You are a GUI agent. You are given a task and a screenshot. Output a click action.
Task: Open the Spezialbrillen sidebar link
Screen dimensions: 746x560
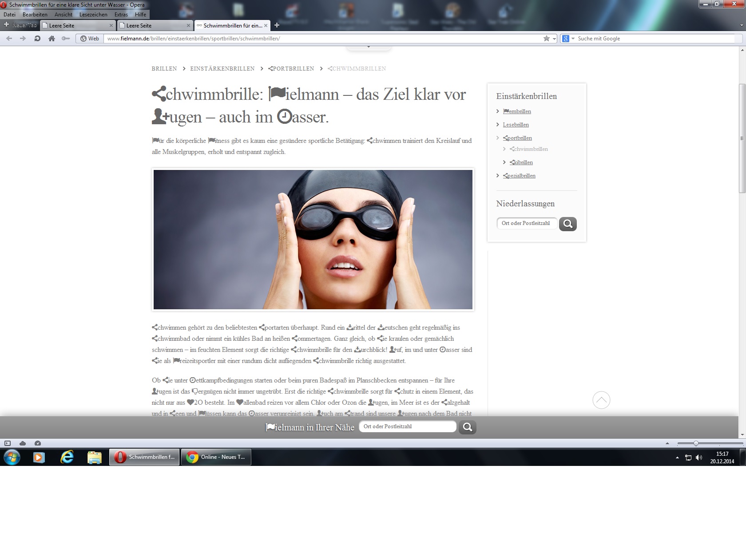click(519, 176)
